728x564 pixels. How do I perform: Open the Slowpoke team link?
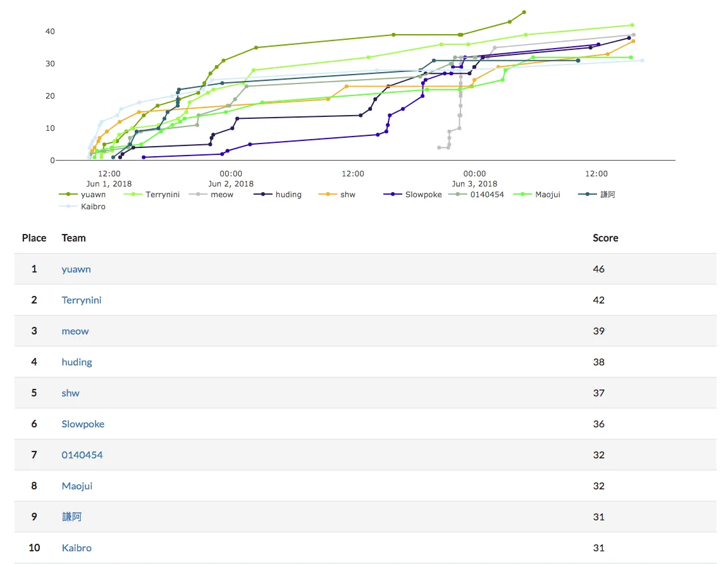point(83,424)
